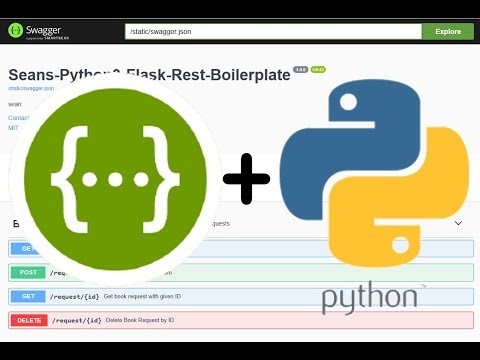Open the MIT license link

pos(13,128)
